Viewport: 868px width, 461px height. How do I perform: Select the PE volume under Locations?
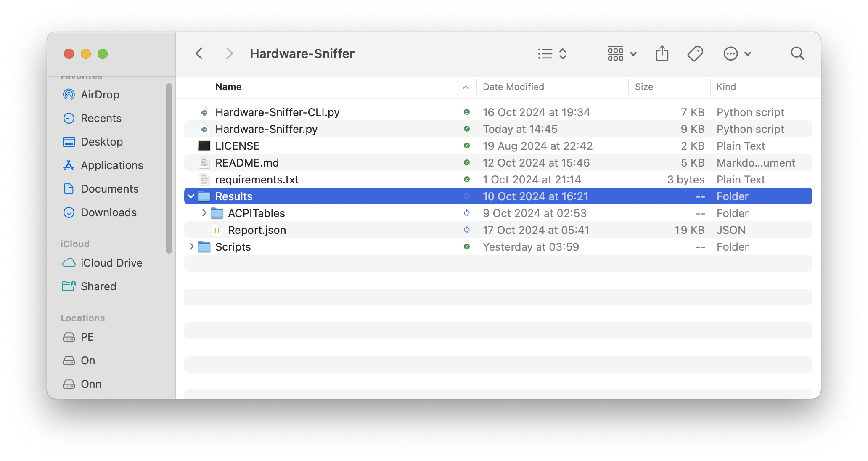tap(87, 337)
